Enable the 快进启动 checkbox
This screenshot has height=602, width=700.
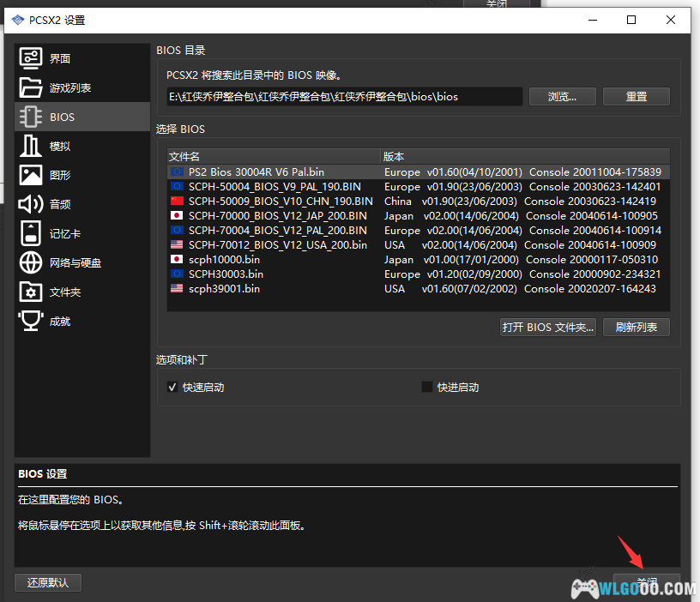tap(427, 388)
